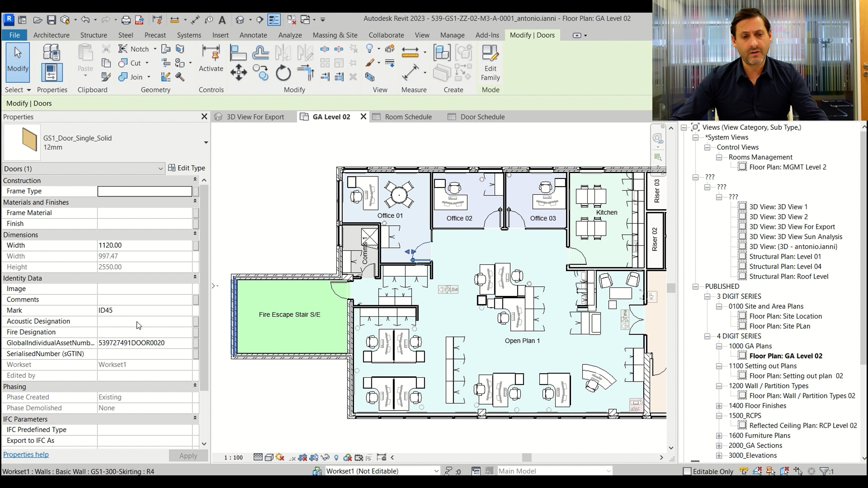Tick the box next to 3D View: 3D View 1
This screenshot has width=868, height=488.
coord(742,207)
